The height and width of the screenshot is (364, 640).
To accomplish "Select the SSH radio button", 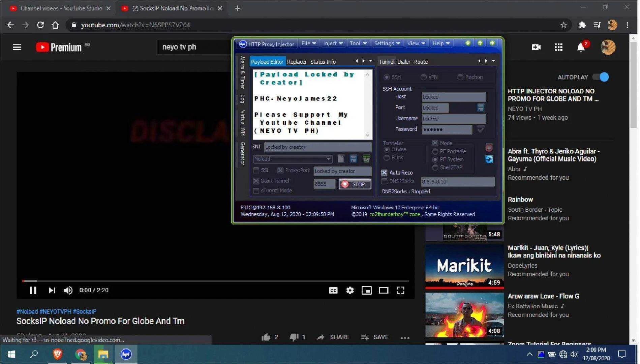I will [387, 77].
